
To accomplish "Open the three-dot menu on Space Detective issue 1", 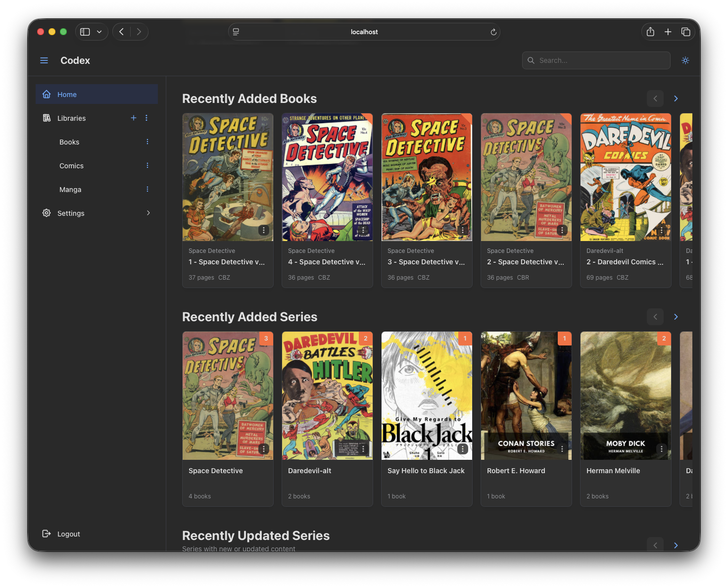I will click(263, 230).
